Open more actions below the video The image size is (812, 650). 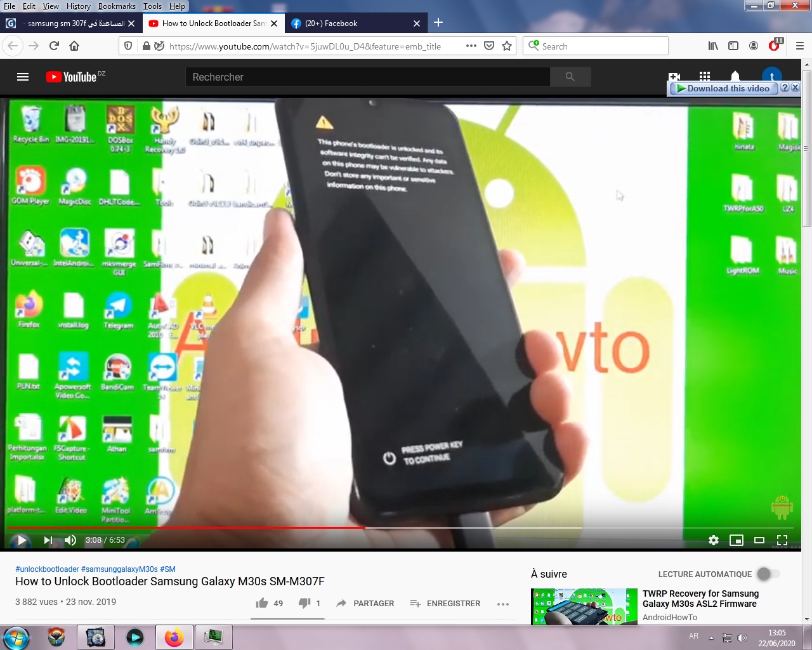click(503, 604)
